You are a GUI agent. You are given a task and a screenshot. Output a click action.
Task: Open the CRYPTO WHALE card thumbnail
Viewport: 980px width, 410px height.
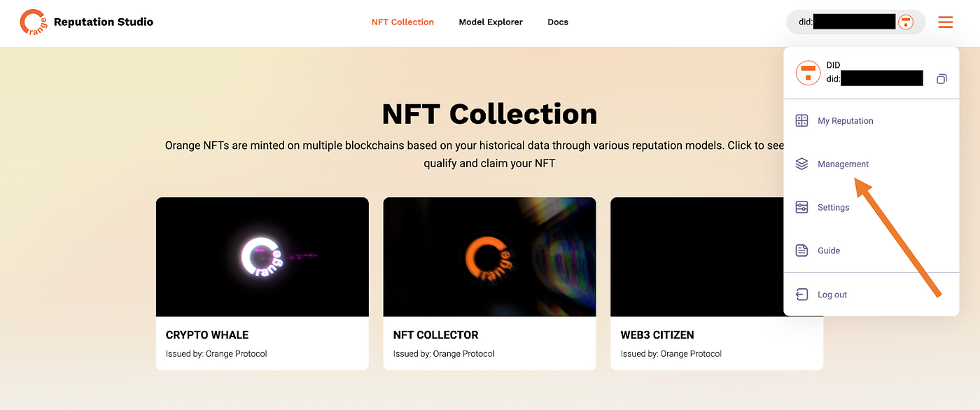tap(262, 257)
